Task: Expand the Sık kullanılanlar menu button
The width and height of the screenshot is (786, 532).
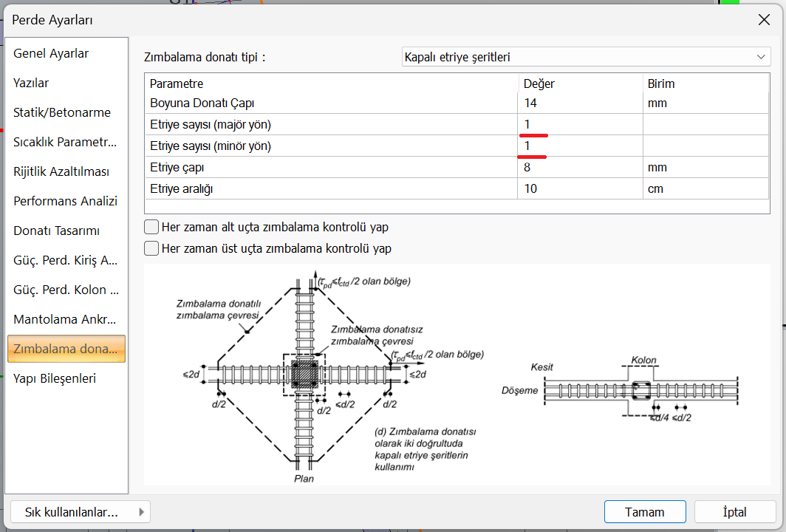Action: tap(81, 512)
